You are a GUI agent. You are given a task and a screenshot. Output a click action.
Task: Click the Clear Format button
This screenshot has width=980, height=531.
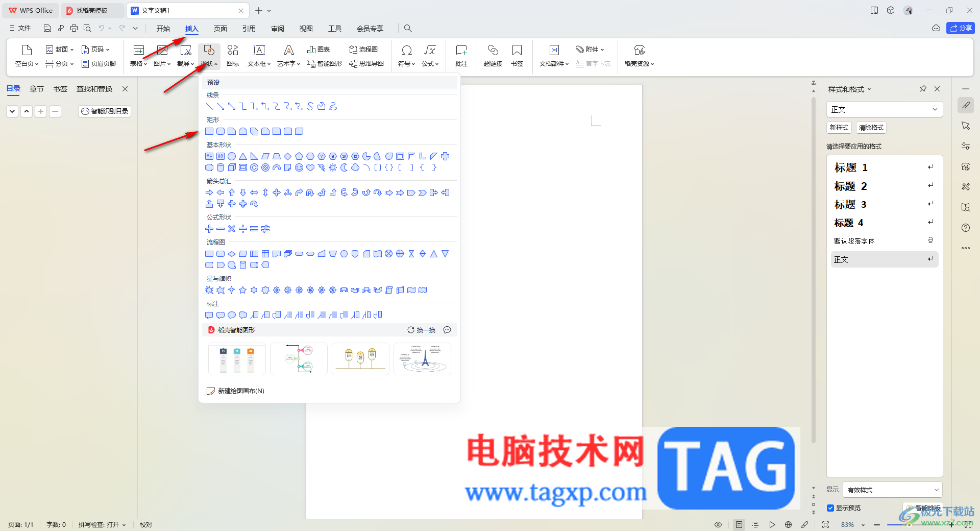click(x=871, y=128)
